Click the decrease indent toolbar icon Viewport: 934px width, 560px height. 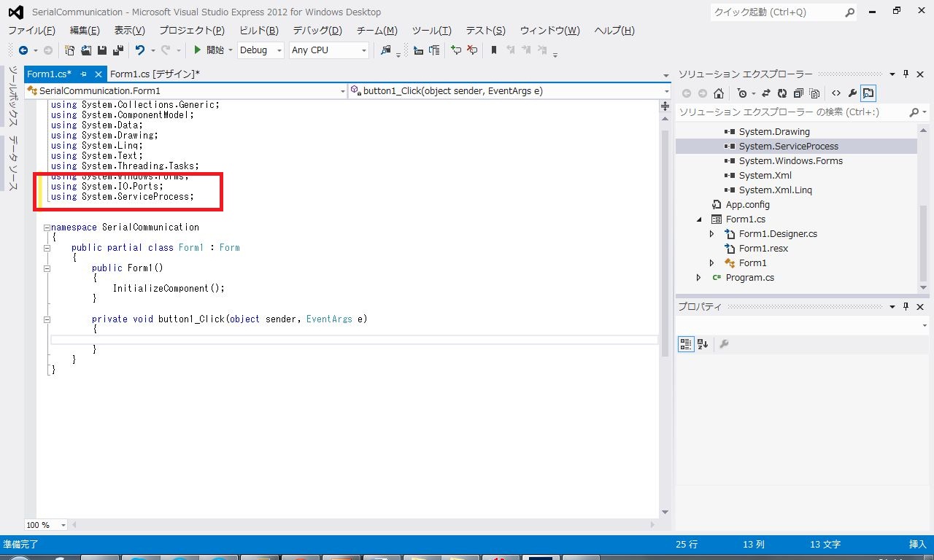pos(418,50)
